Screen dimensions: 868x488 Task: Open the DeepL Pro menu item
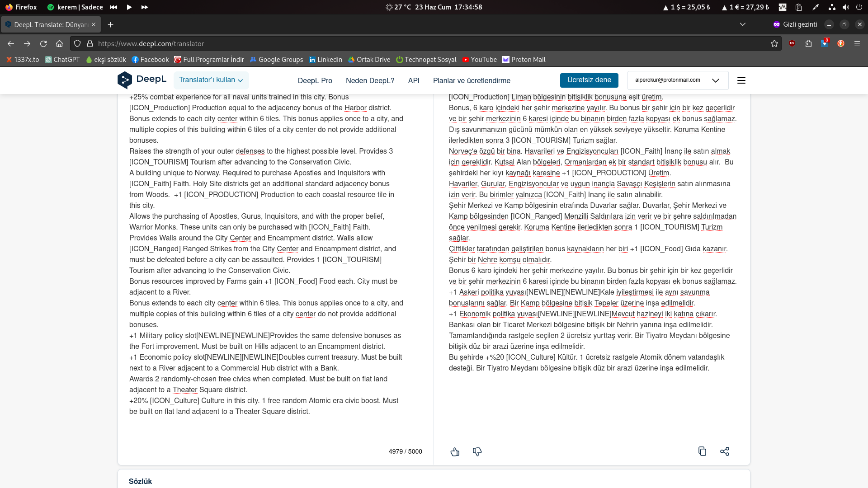coord(315,80)
